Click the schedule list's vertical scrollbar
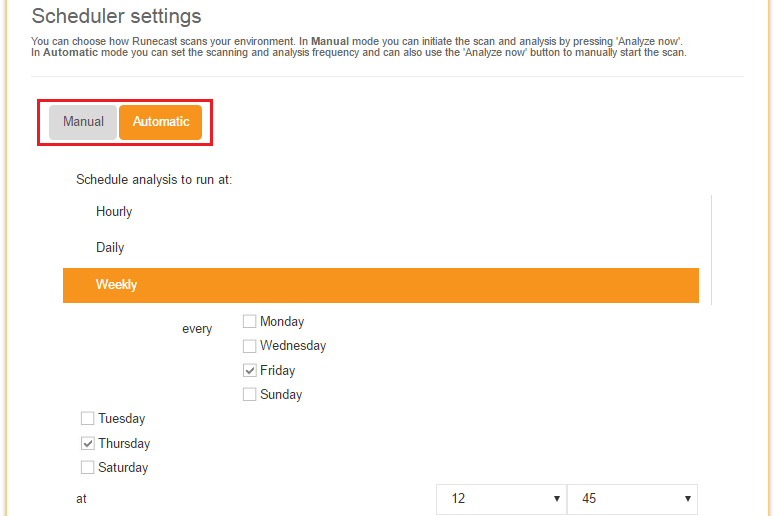The width and height of the screenshot is (778, 516). pos(711,250)
